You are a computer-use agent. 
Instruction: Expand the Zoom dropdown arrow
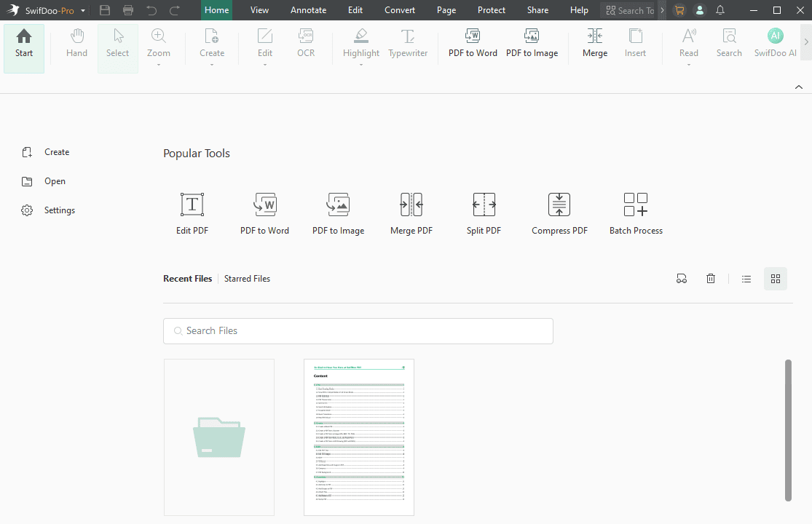(159, 65)
